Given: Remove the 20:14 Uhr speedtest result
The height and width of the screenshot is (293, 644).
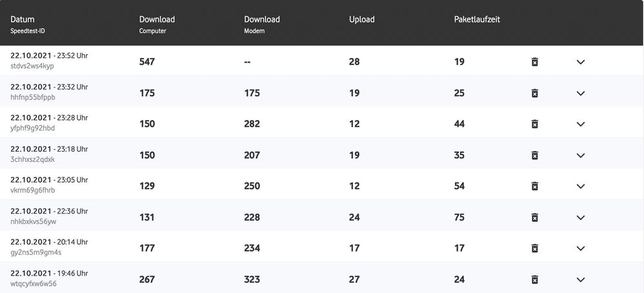Looking at the screenshot, I should [x=534, y=248].
